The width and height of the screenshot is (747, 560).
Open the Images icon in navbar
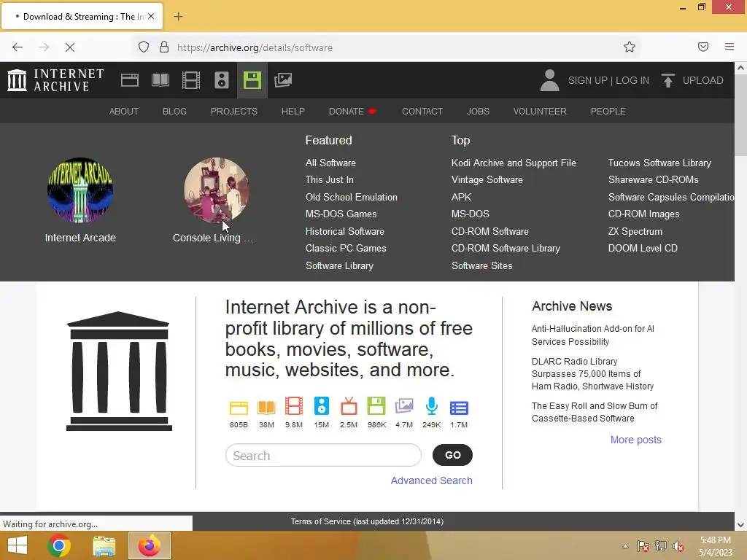[283, 80]
